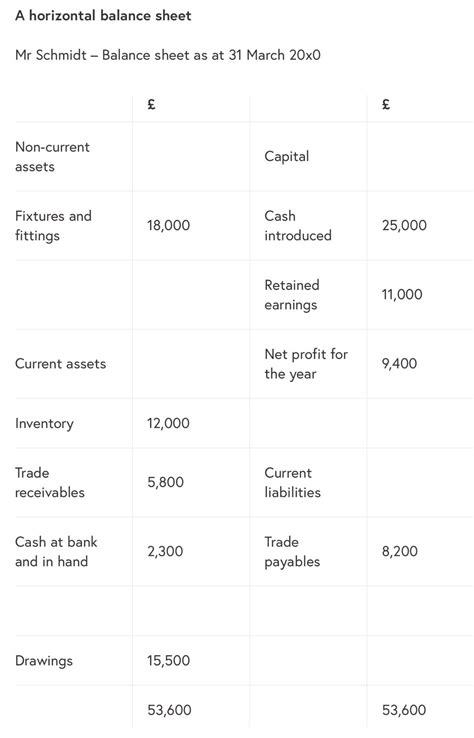Viewport: 474px width, 738px height.
Task: Click the Trade receivables value 5,800
Action: pos(165,482)
